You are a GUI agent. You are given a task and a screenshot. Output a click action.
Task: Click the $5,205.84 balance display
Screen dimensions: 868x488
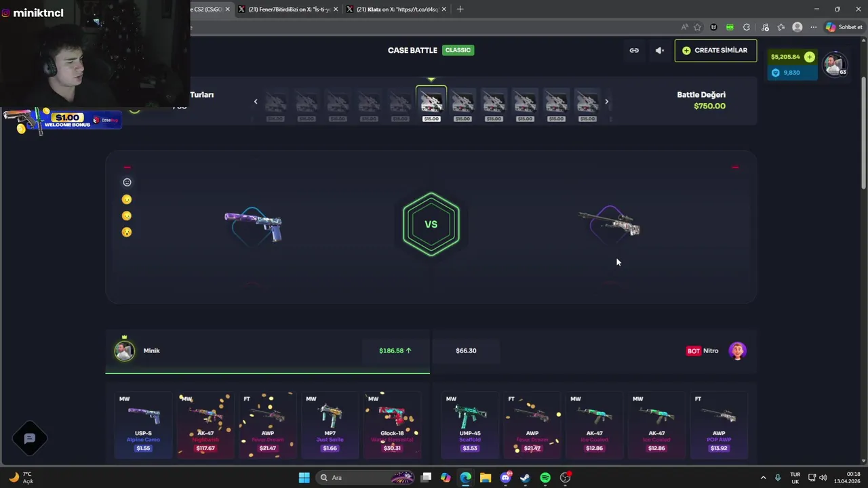(x=785, y=57)
